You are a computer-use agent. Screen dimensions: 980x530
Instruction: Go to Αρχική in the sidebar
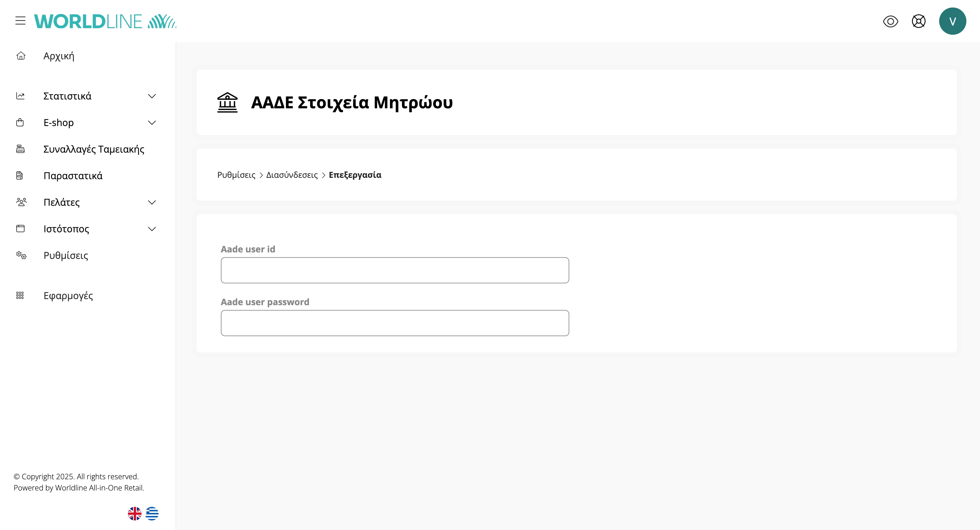click(59, 56)
